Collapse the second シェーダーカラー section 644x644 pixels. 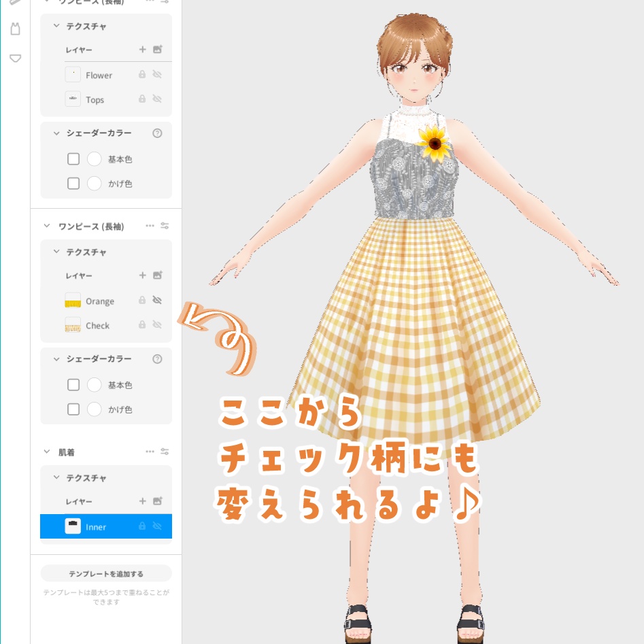(x=56, y=359)
